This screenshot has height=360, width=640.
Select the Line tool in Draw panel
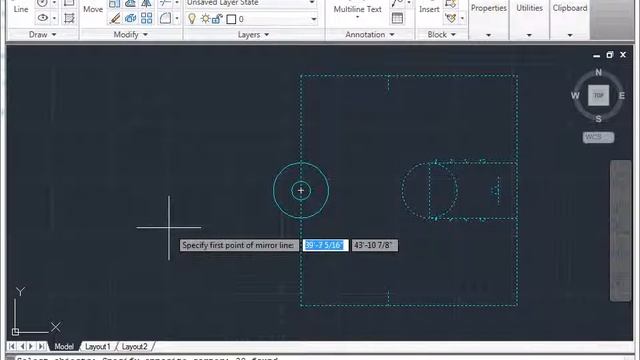point(21,9)
